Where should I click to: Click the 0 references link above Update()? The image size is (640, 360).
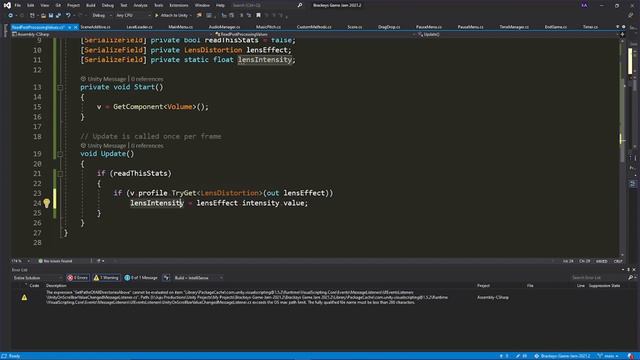click(x=147, y=146)
